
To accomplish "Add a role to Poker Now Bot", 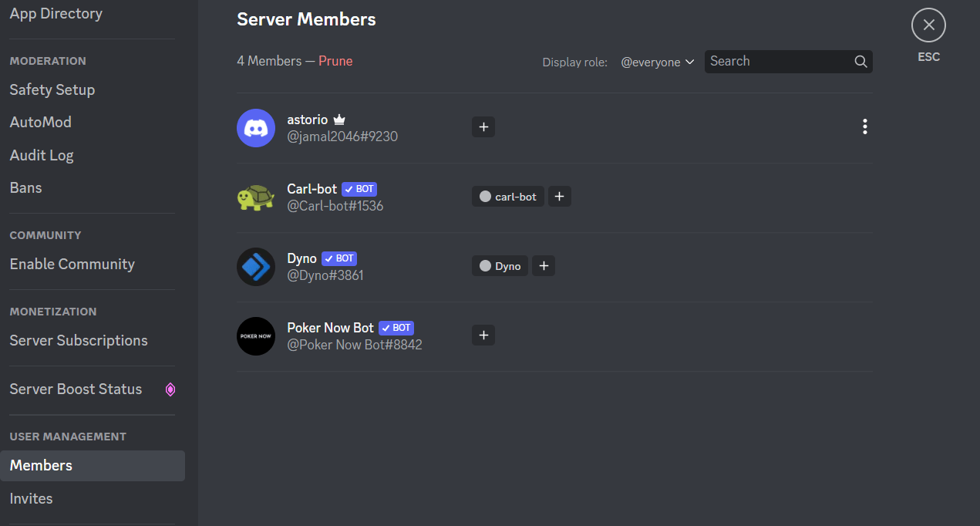I will click(483, 335).
